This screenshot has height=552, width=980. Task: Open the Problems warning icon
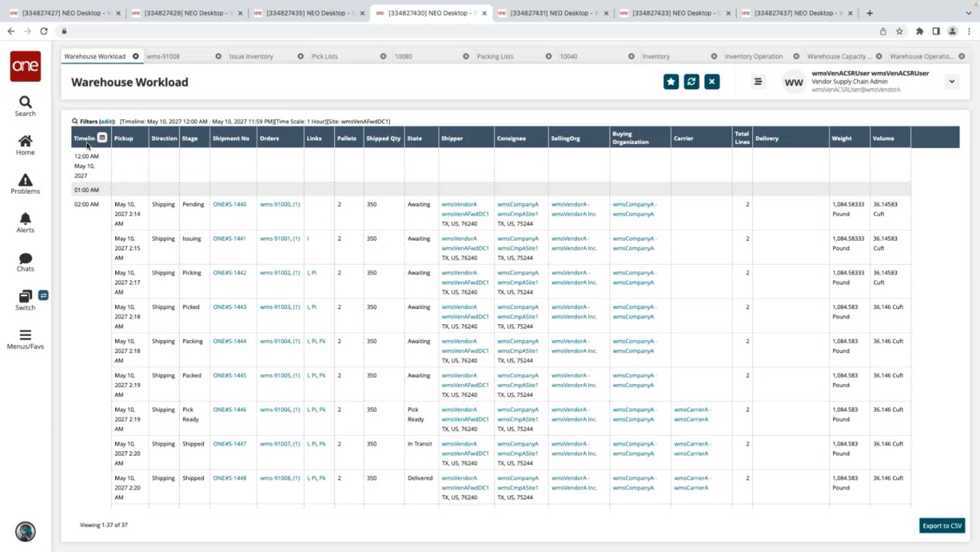25,184
